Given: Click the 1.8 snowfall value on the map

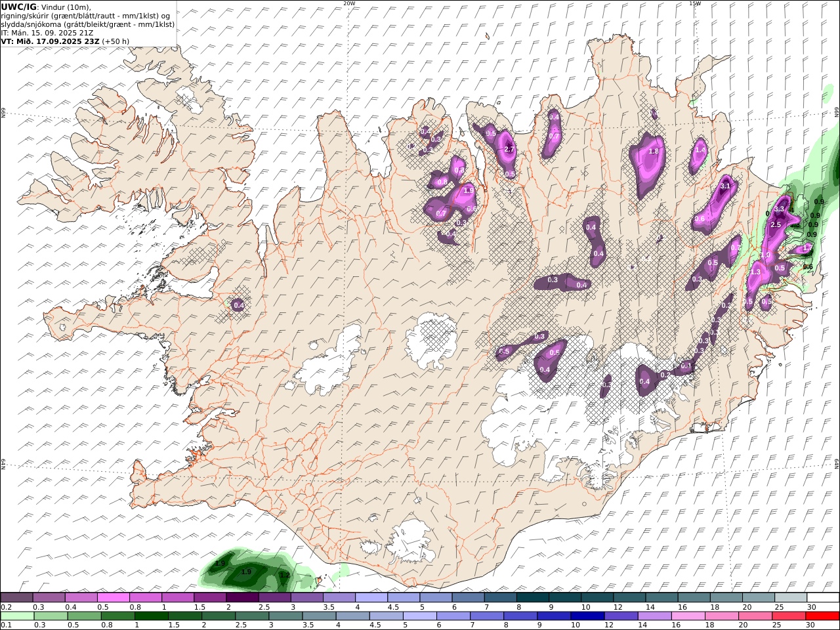Looking at the screenshot, I should point(653,152).
